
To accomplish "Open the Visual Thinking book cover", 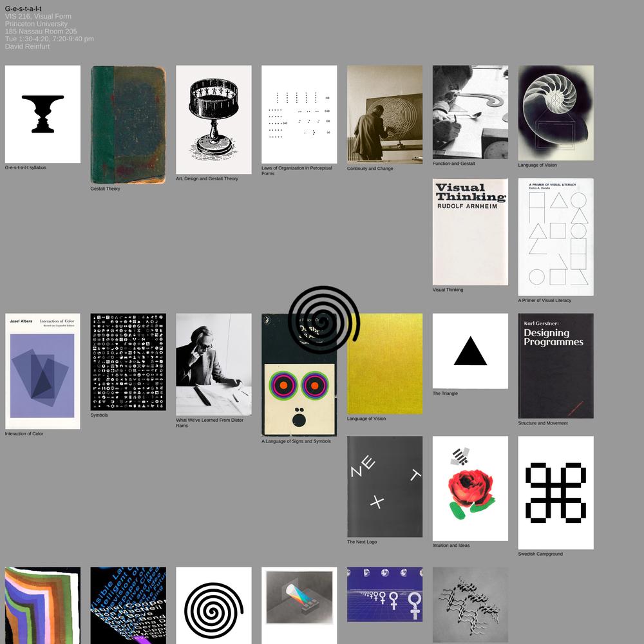I will [x=470, y=231].
